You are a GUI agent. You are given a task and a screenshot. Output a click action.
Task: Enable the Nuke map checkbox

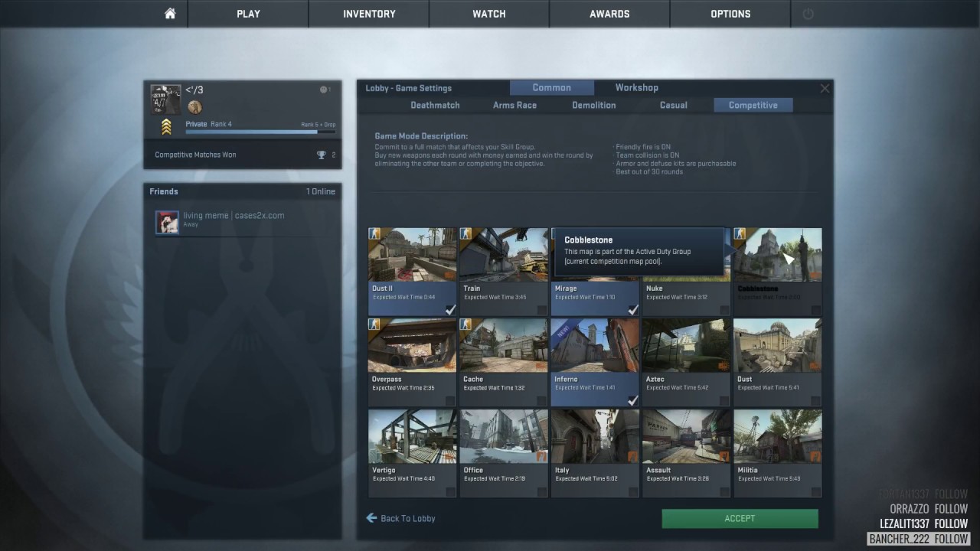tap(724, 310)
